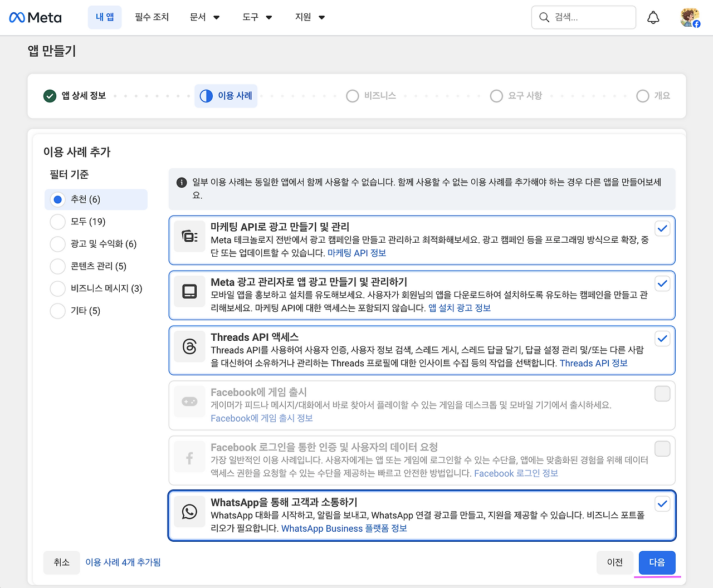
Task: Expand the 도구 dropdown menu
Action: [x=257, y=17]
